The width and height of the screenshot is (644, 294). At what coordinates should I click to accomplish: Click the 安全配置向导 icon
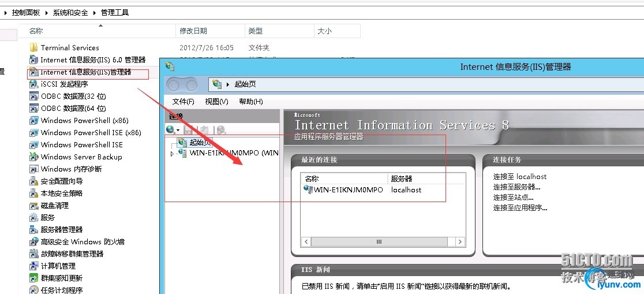click(x=34, y=181)
